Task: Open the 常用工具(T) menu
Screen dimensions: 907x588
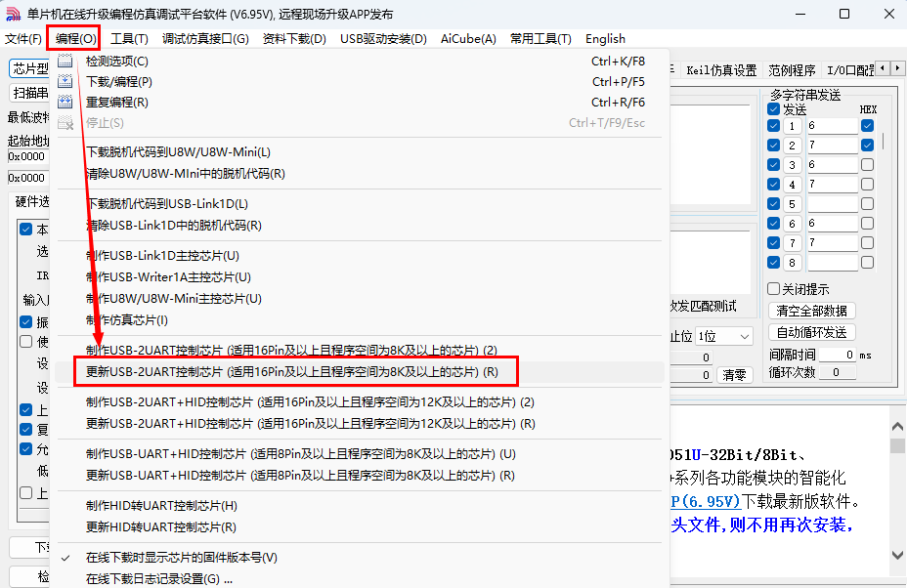Action: tap(540, 39)
